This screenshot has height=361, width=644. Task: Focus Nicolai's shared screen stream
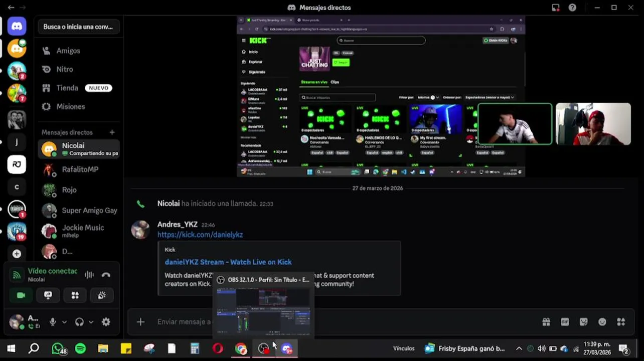381,96
